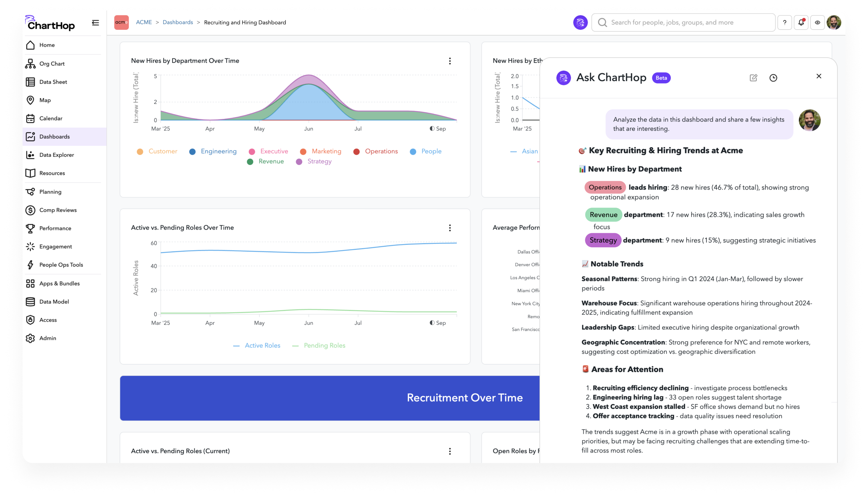Open the Dashboards breadcrumb link
868x498 pixels.
(178, 22)
